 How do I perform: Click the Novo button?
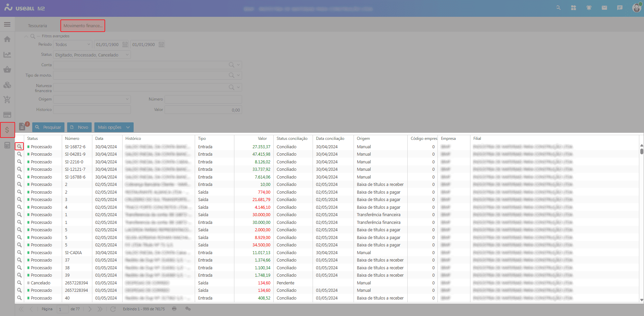tap(79, 127)
